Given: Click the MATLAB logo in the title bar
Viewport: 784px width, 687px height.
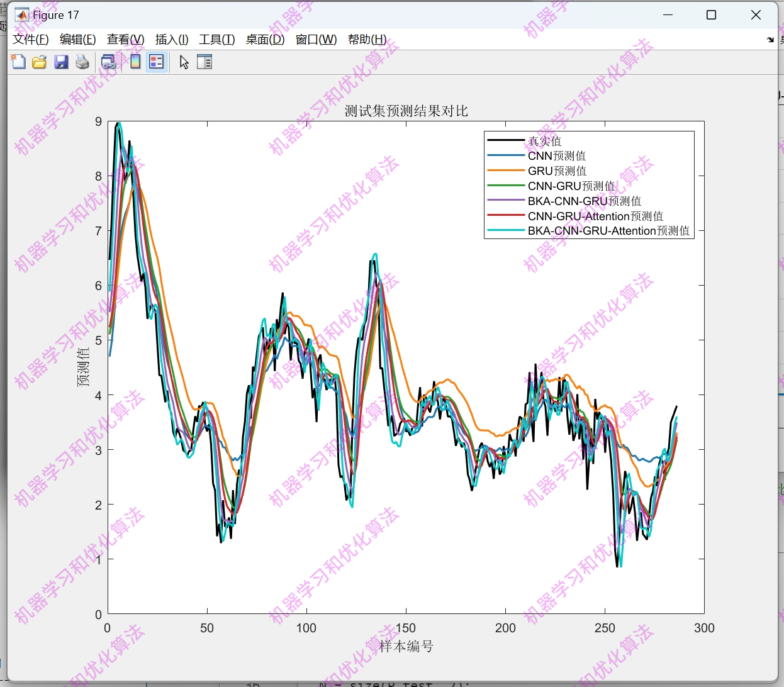Looking at the screenshot, I should click(21, 15).
